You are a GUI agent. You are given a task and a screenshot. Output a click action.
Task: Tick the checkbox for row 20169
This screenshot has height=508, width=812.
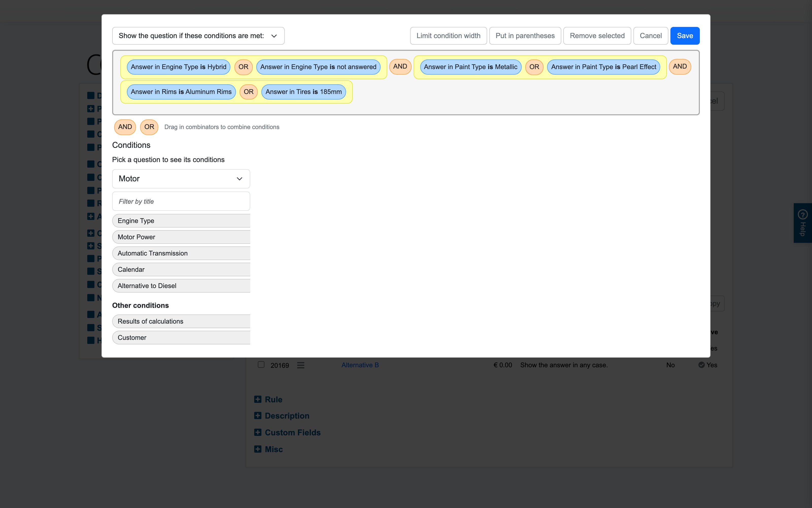click(261, 364)
